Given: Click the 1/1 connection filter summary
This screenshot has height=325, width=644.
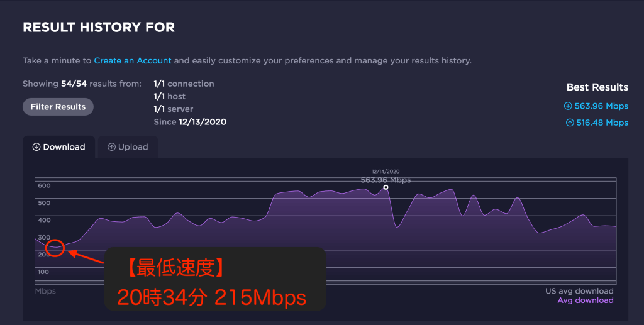Looking at the screenshot, I should (x=184, y=84).
